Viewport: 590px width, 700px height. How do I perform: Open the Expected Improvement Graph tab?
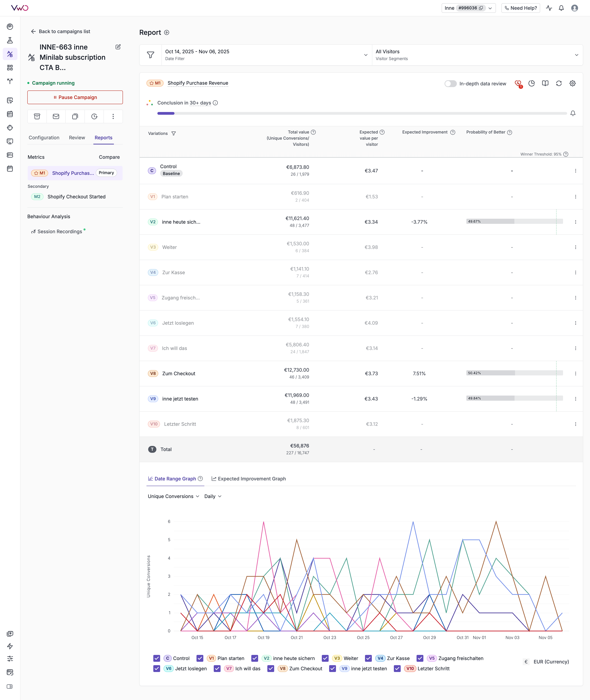(249, 479)
